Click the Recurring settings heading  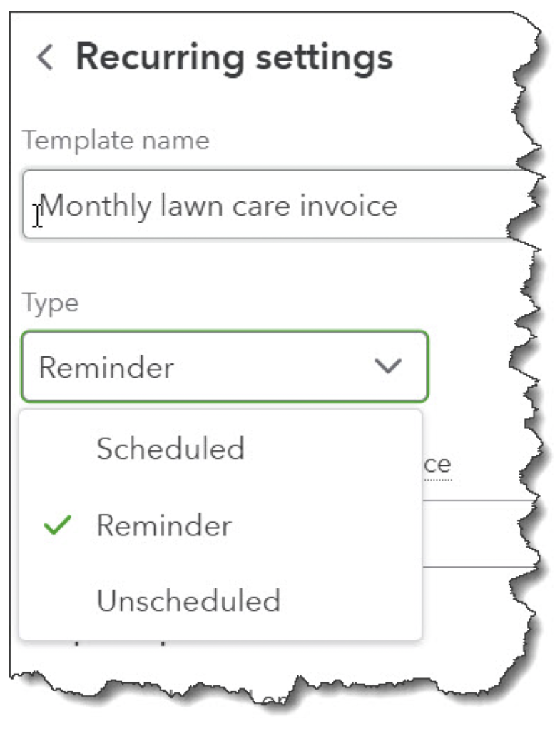[x=234, y=57]
